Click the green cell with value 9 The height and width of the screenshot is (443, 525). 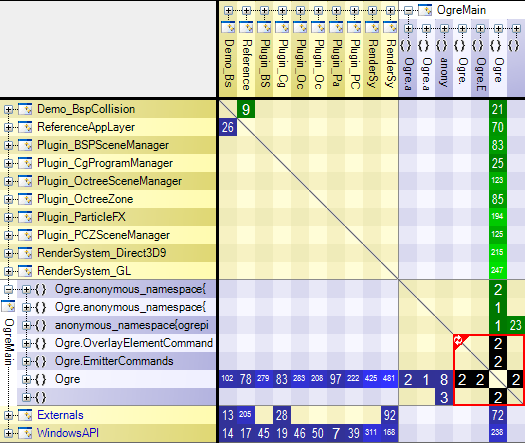[246, 109]
